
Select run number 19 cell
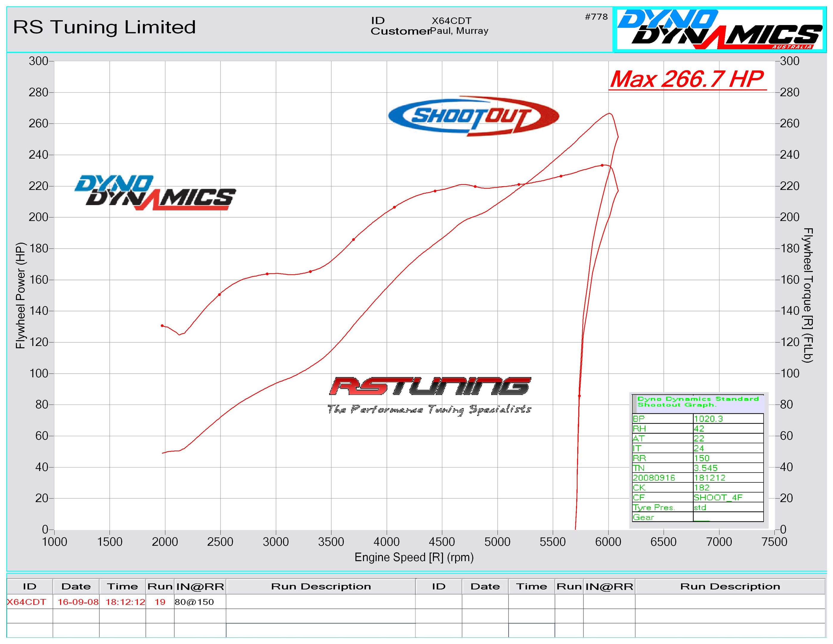click(x=160, y=602)
